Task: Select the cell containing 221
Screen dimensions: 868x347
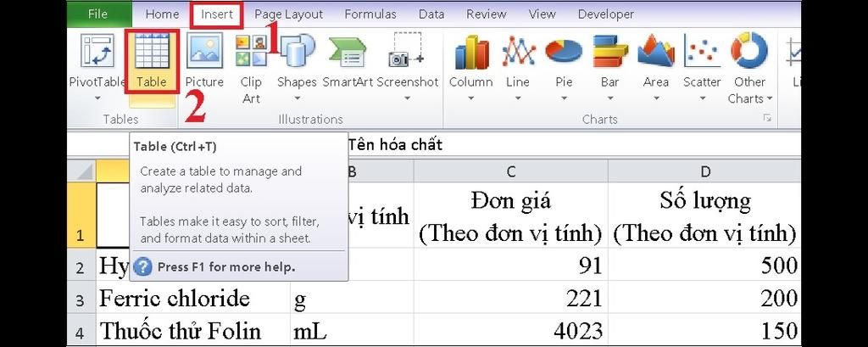Action: click(x=510, y=297)
